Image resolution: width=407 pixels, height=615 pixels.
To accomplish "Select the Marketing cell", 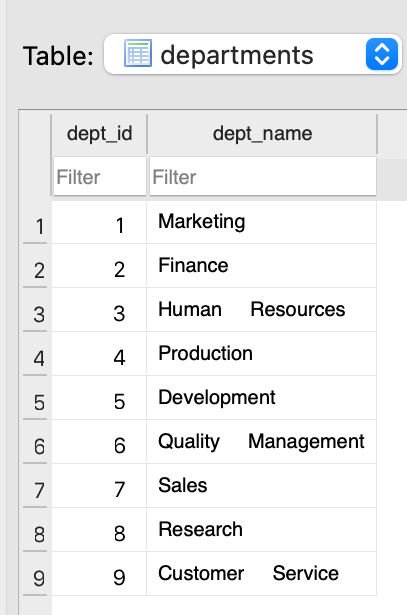I will 262,222.
